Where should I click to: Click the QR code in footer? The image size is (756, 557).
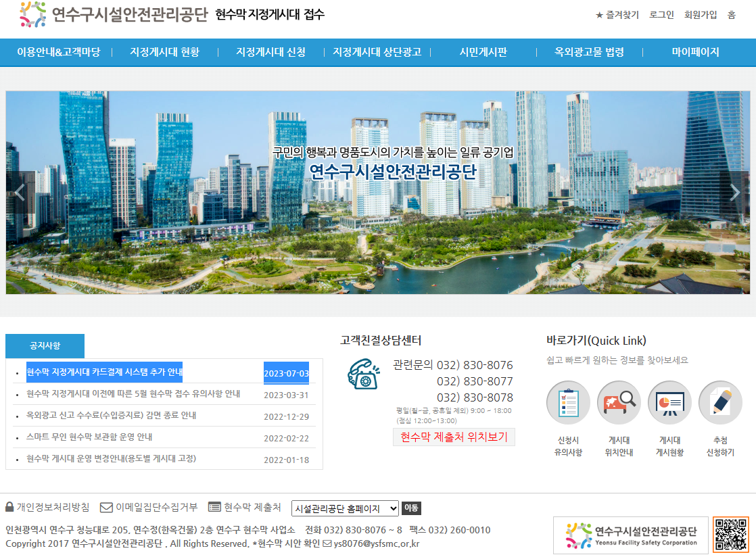click(731, 534)
